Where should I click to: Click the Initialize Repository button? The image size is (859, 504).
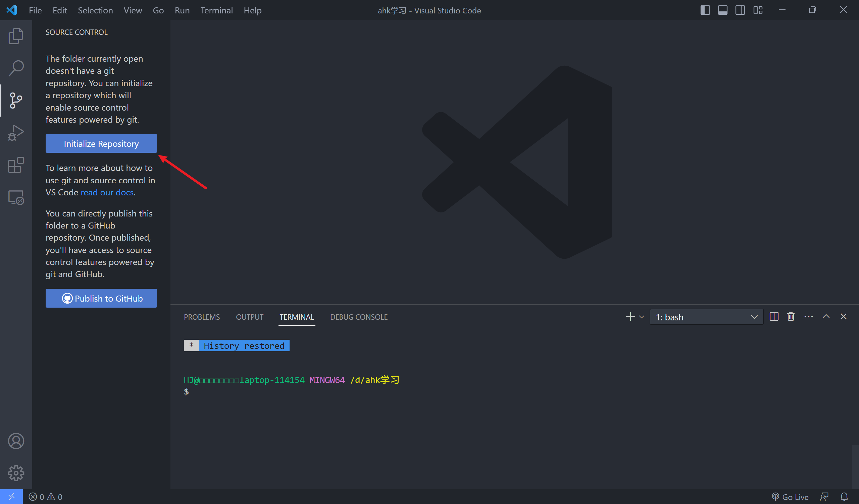(101, 143)
